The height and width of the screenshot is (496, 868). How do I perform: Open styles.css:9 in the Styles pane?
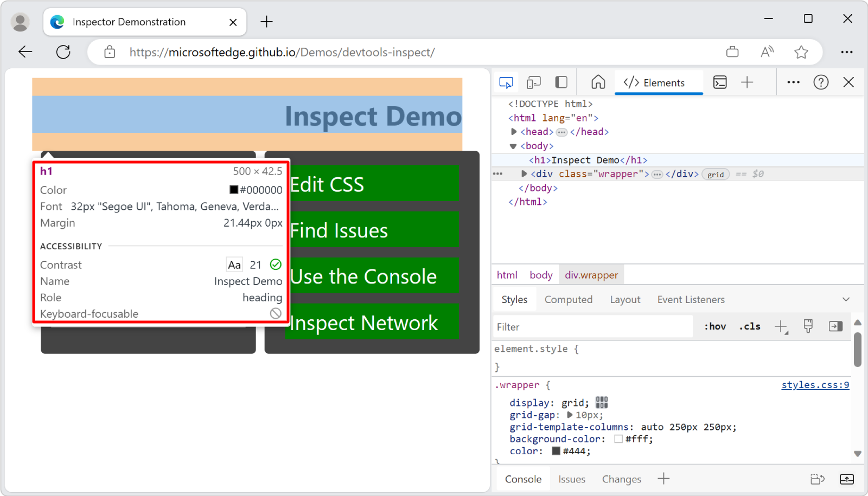coord(815,384)
